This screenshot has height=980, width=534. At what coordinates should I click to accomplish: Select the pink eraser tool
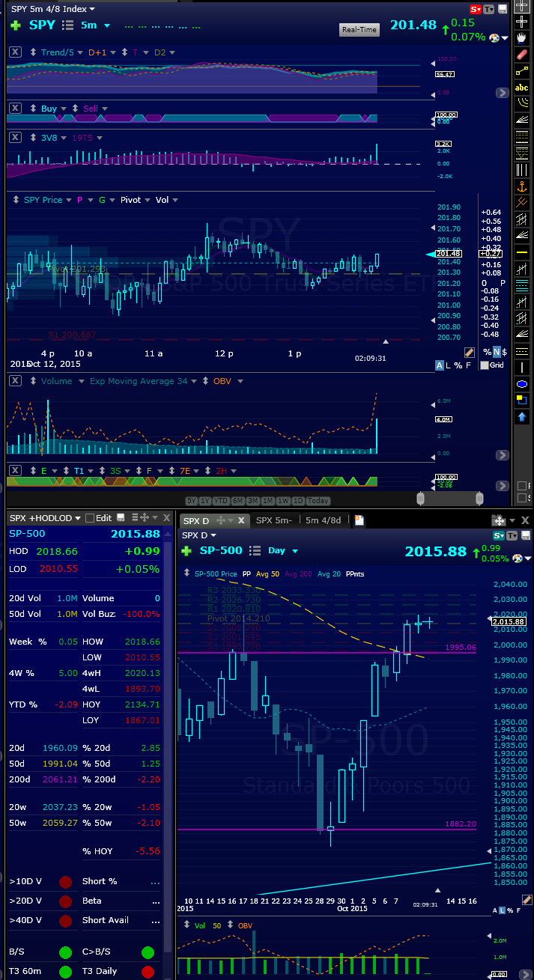521,55
